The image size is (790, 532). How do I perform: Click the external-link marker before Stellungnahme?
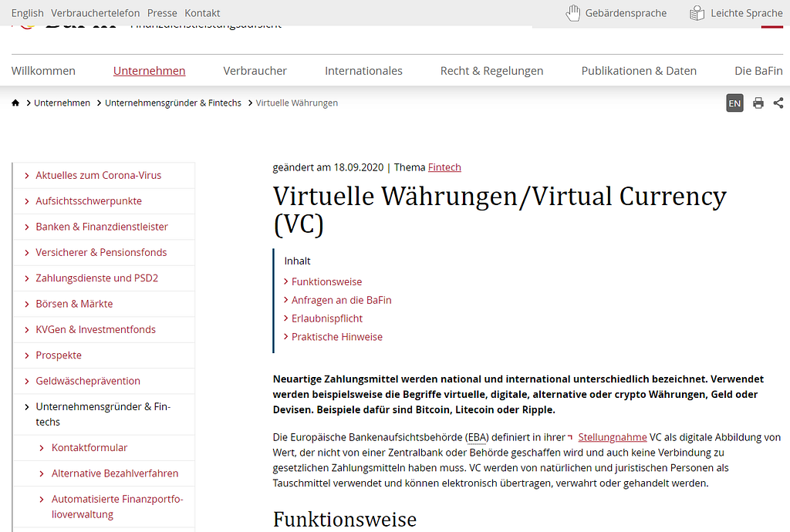pos(571,437)
